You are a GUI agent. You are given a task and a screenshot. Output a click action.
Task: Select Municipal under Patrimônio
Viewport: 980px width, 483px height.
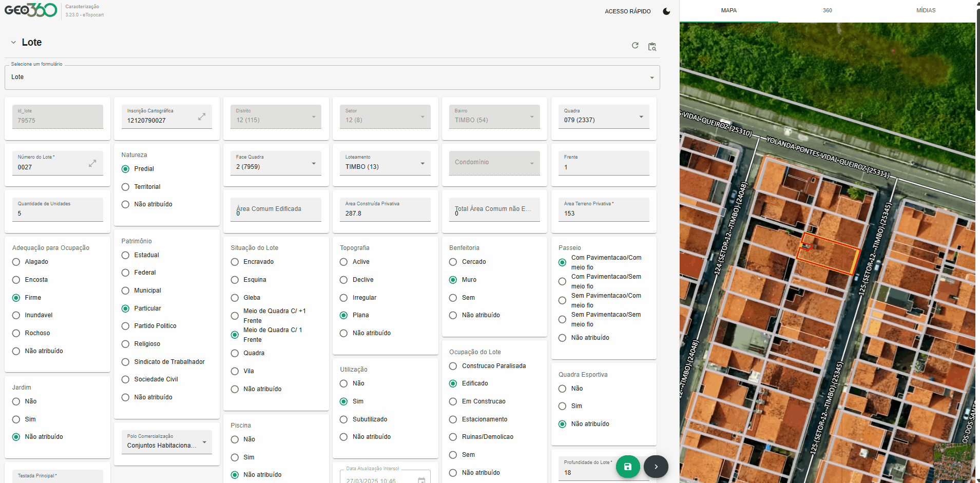[x=125, y=291]
